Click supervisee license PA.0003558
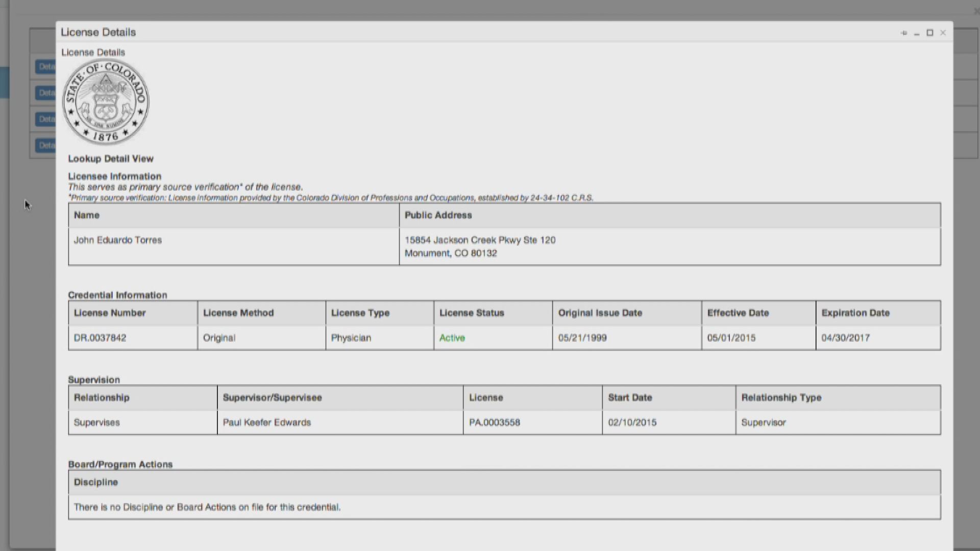Viewport: 980px width, 551px height. 495,422
